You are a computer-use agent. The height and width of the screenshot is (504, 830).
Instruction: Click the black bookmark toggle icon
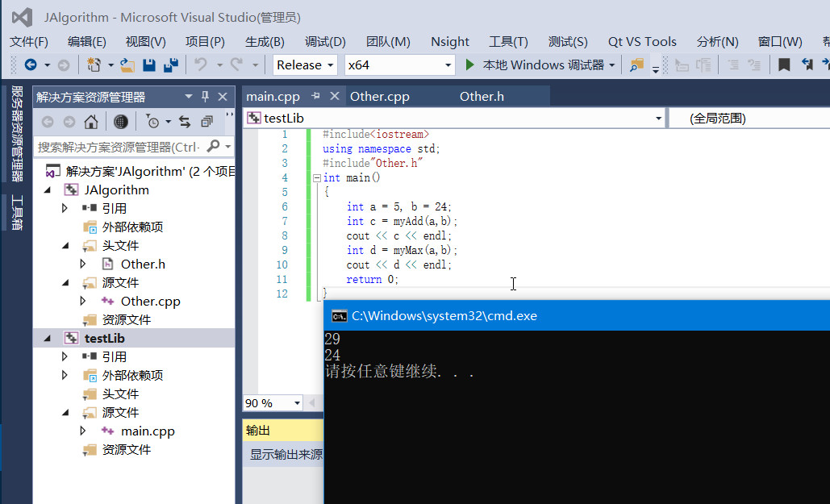click(x=784, y=65)
